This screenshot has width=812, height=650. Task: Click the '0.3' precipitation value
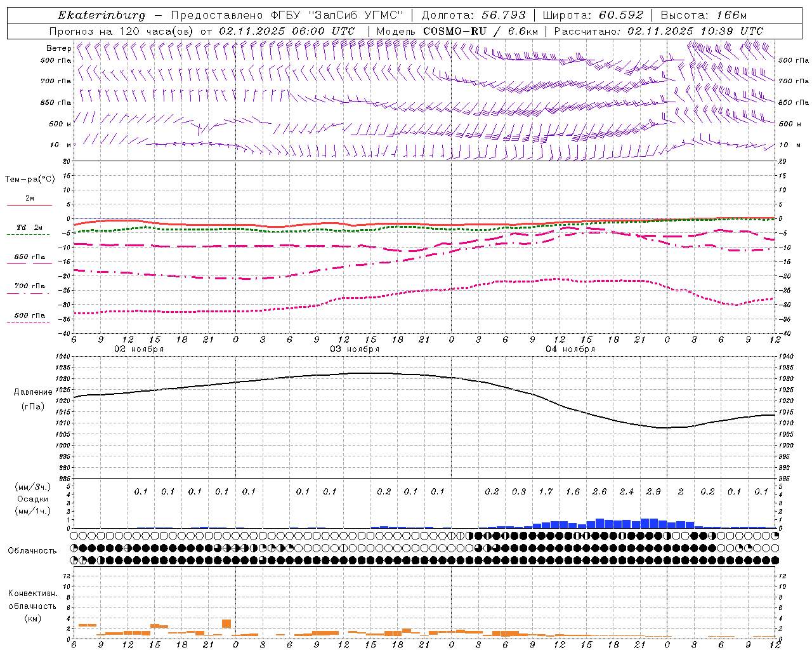[x=519, y=491]
